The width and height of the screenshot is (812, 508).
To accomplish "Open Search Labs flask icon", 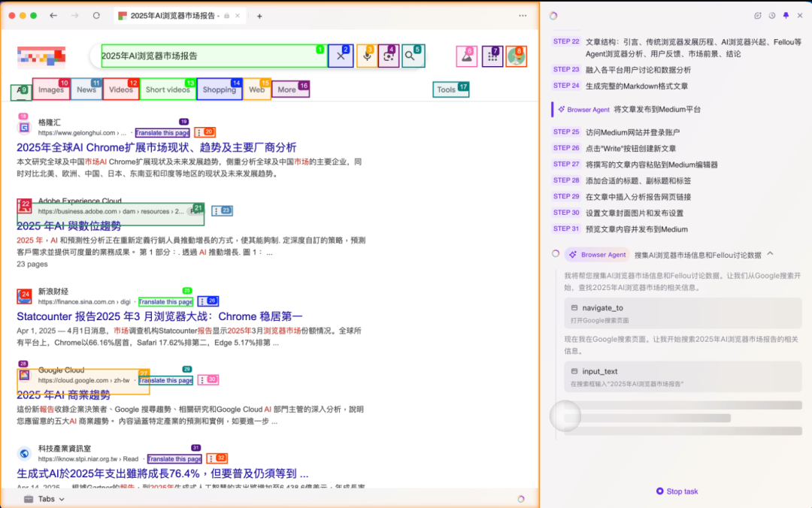I will tap(467, 56).
